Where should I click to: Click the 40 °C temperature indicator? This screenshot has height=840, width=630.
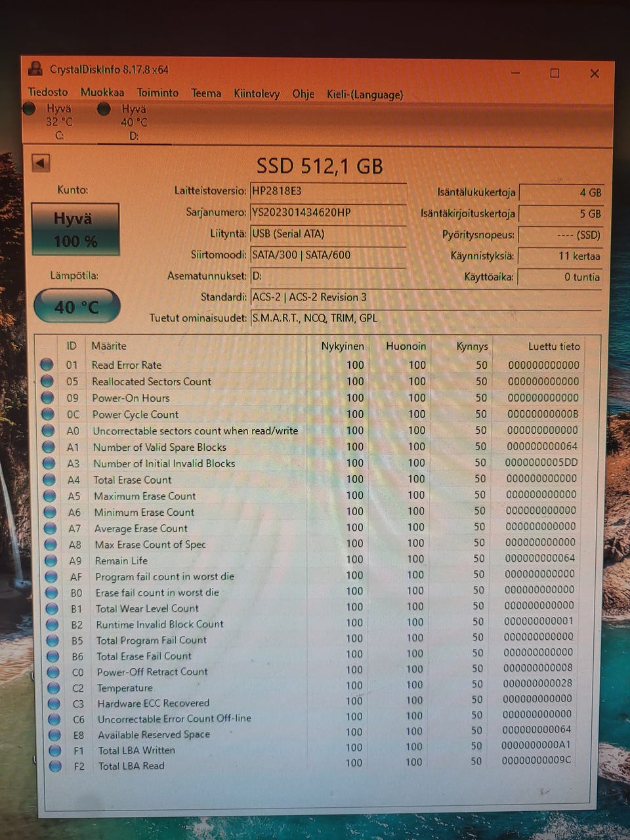tap(77, 306)
